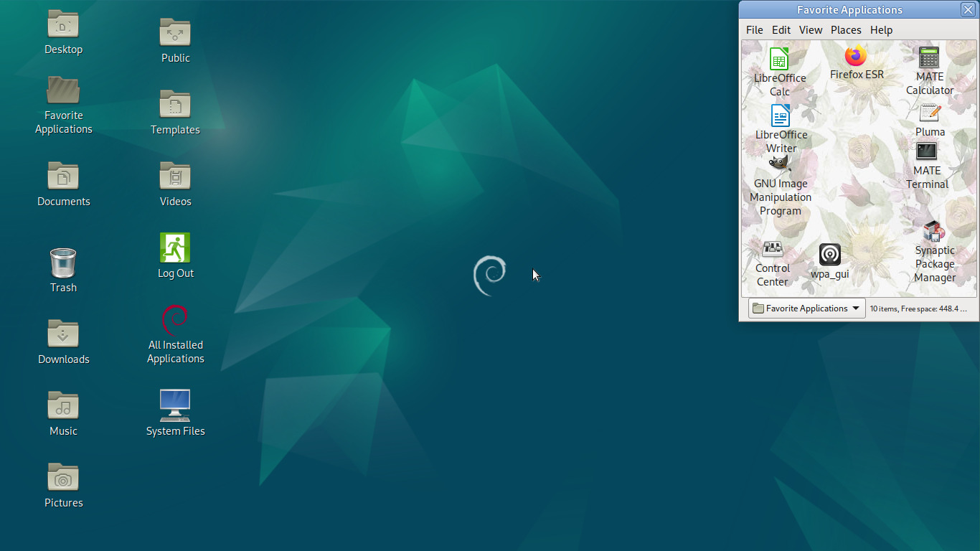Click the 'Control Center' label text
Image resolution: width=980 pixels, height=551 pixels.
(773, 275)
